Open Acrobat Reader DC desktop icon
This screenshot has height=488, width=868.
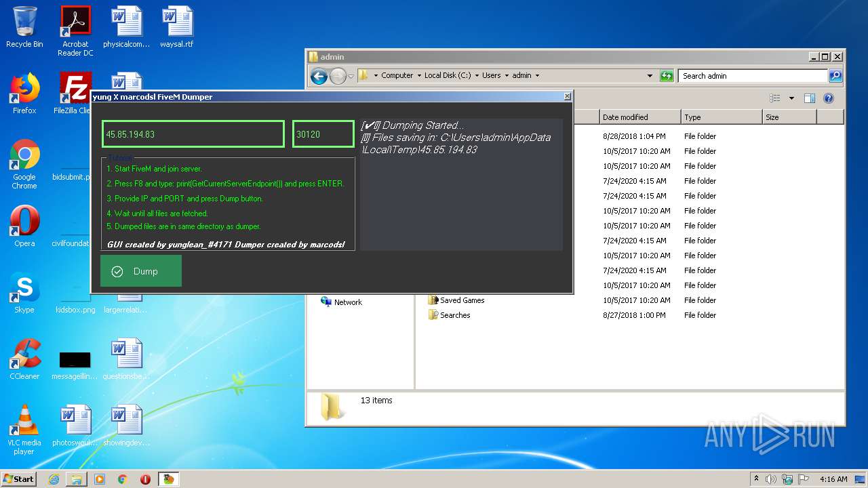[75, 31]
